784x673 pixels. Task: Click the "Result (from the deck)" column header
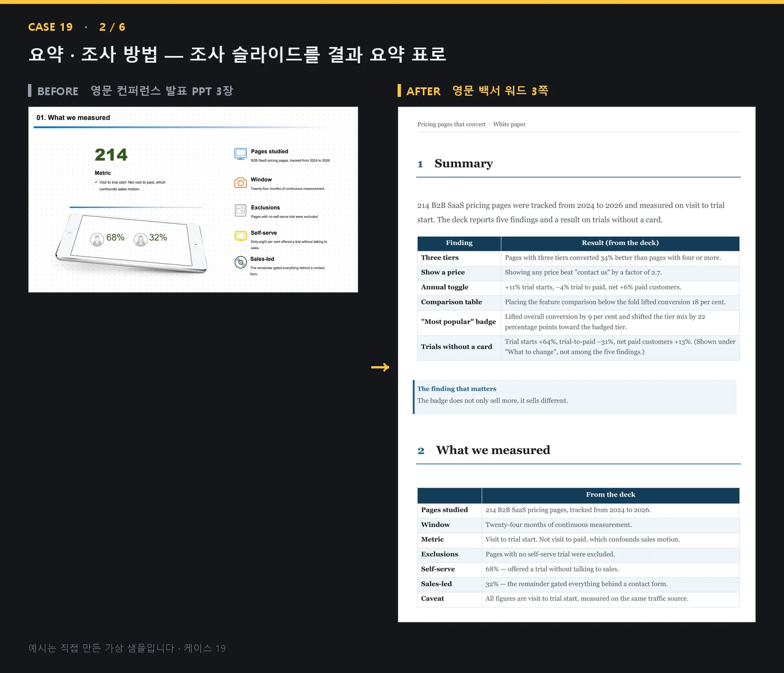pos(620,243)
